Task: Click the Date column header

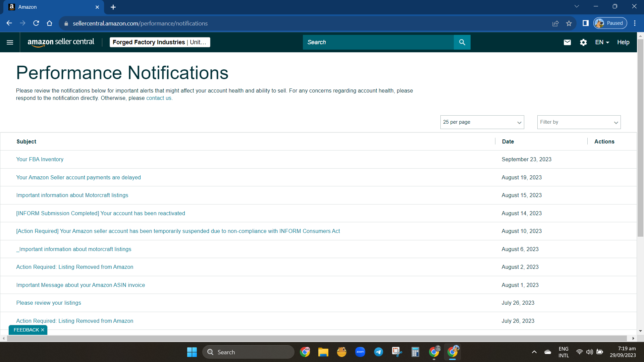Action: (x=508, y=141)
